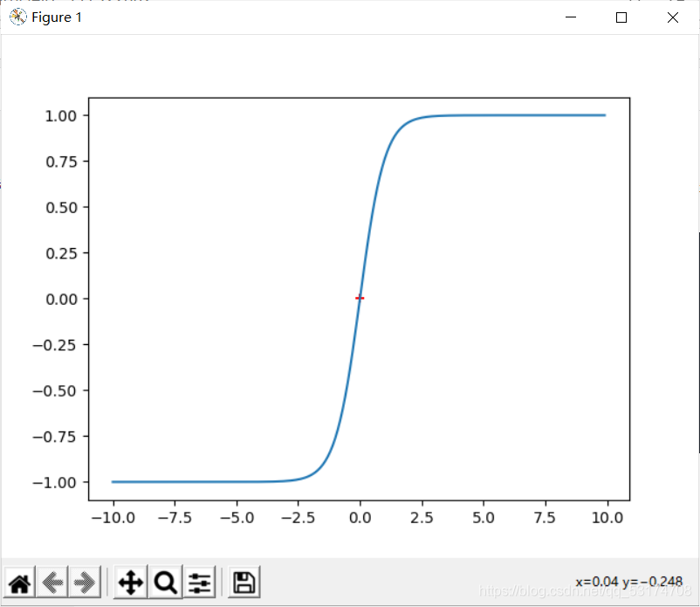
Task: Click the 'Figure 1' window title
Action: (57, 17)
